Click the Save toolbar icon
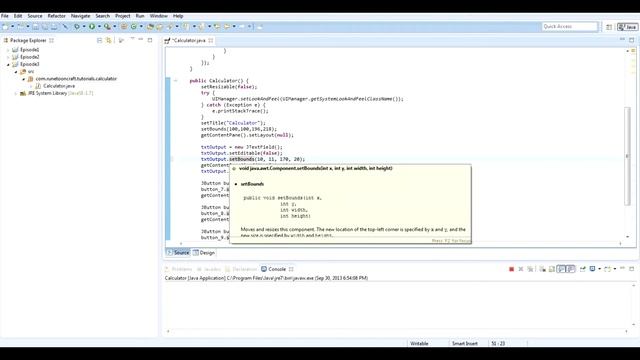Viewport: 640px width, 360px height. pyautogui.click(x=36, y=27)
